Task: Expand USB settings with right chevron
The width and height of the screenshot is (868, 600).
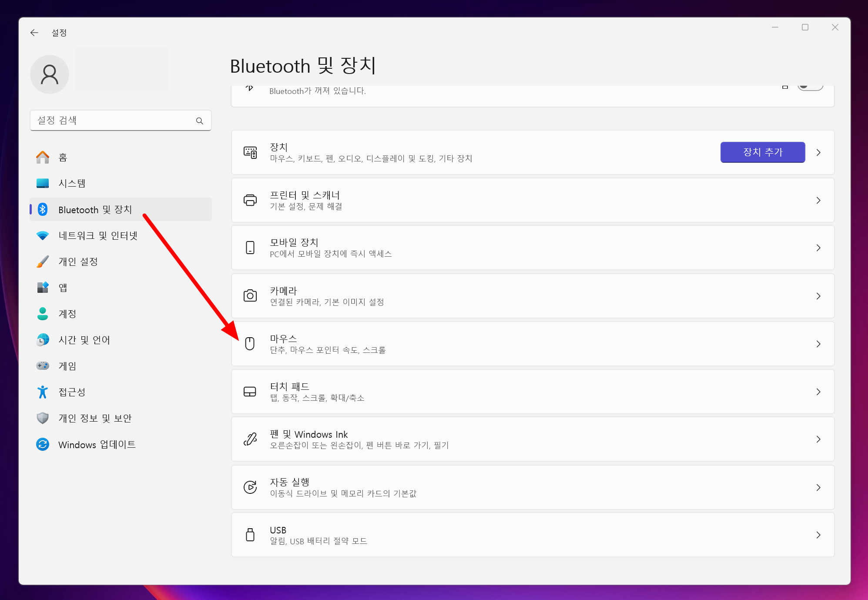Action: pyautogui.click(x=818, y=535)
